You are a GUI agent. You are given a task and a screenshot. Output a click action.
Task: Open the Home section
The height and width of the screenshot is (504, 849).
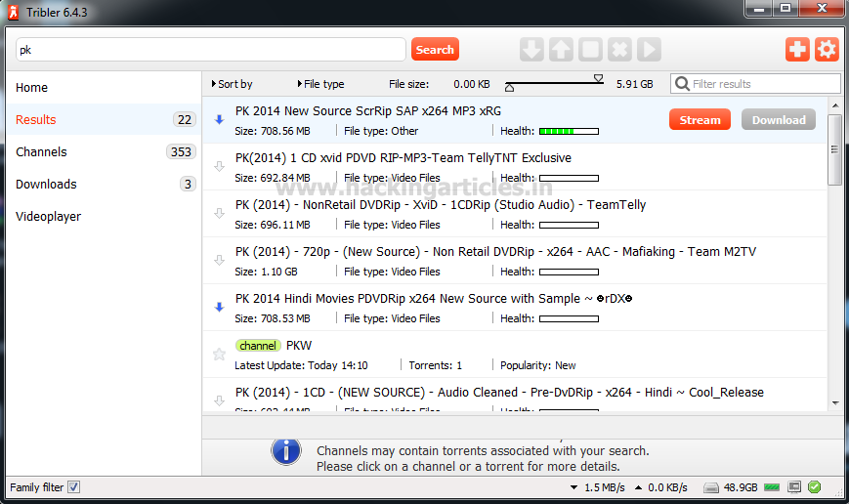(104, 88)
